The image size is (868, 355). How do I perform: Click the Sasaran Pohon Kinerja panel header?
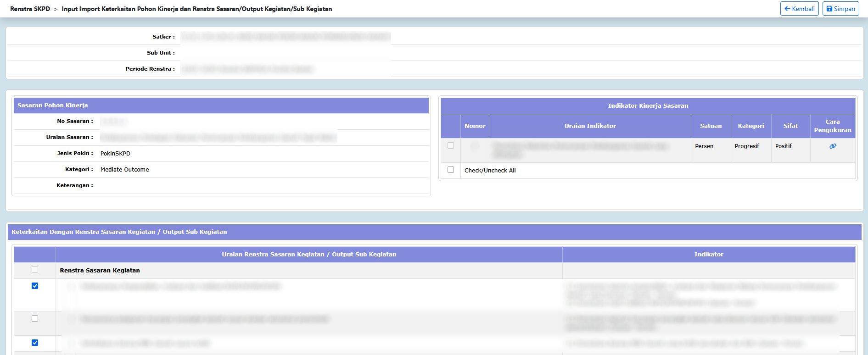[53, 105]
